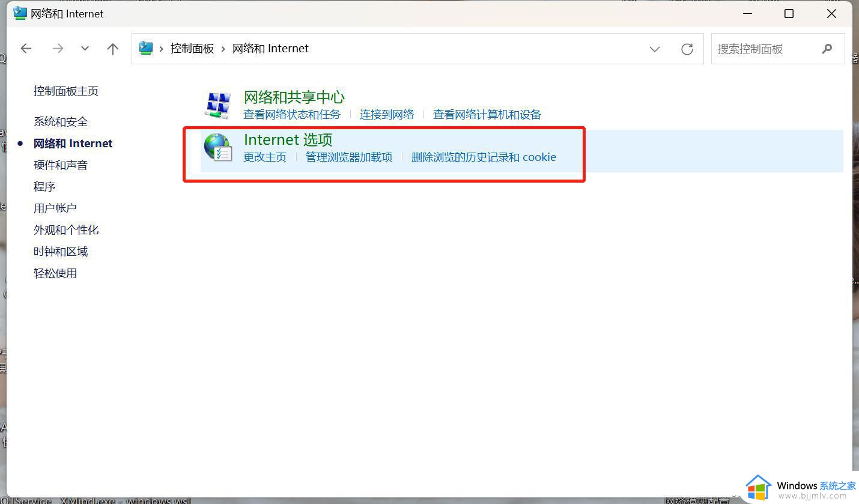
Task: Close the 网络和 Internet window
Action: [x=831, y=13]
